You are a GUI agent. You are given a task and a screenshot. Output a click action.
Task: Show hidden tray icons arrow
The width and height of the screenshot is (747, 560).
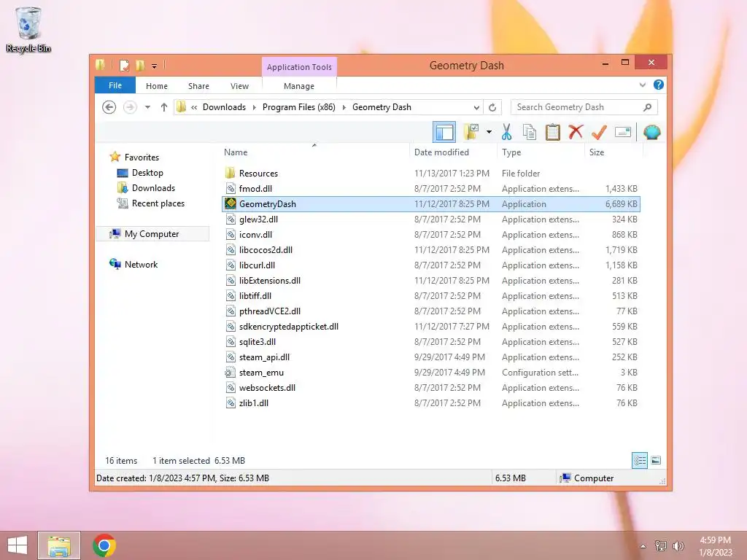[643, 546]
